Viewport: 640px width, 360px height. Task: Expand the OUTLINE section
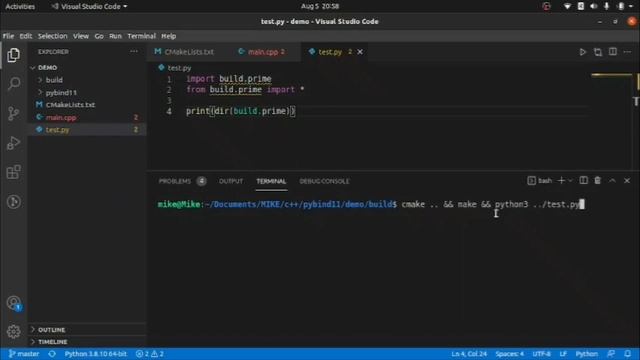[51, 329]
